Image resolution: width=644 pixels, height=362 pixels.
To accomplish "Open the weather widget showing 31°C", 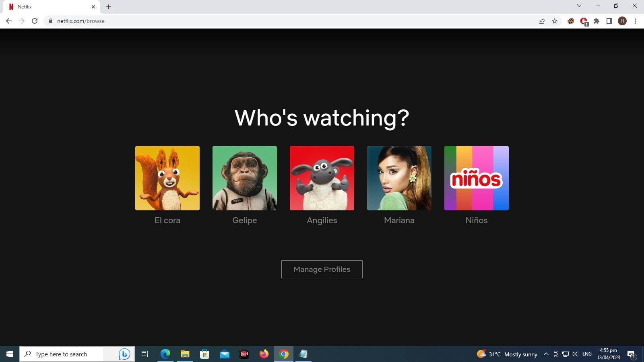I will 507,354.
